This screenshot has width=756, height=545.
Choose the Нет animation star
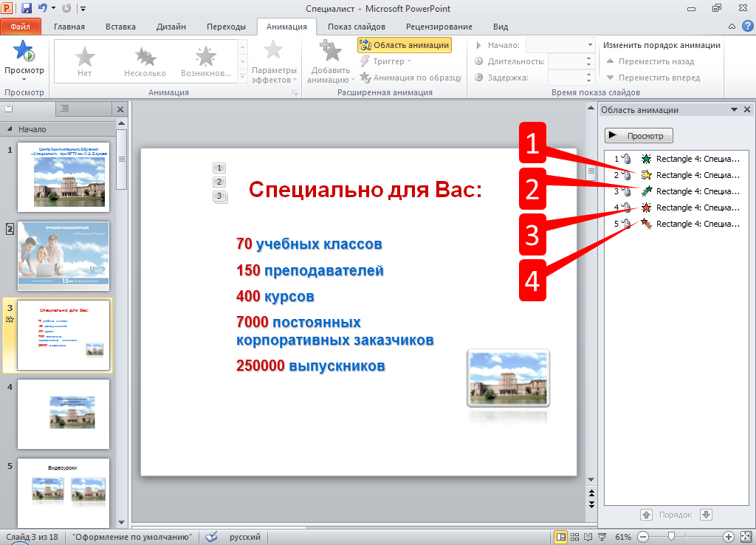tap(85, 61)
